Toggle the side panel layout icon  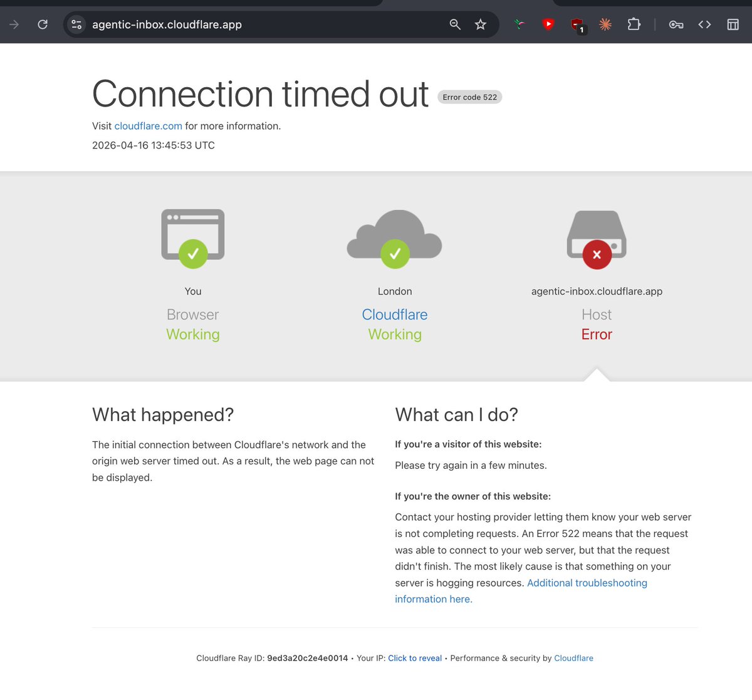733,24
